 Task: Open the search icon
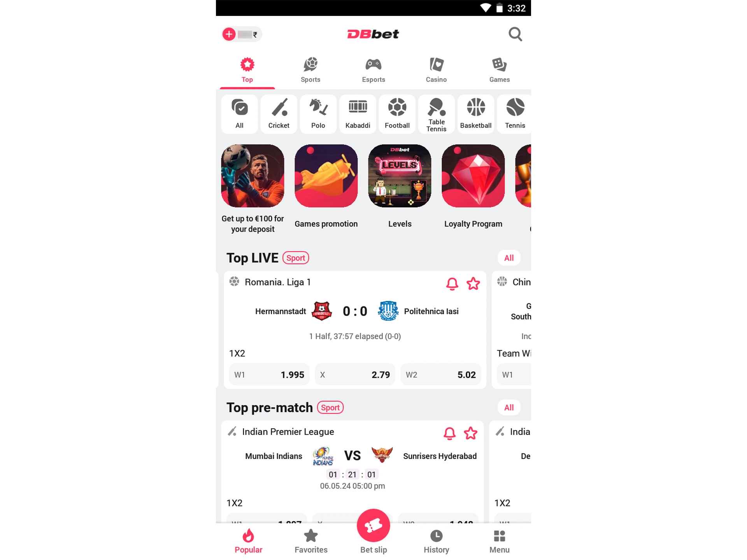tap(515, 33)
